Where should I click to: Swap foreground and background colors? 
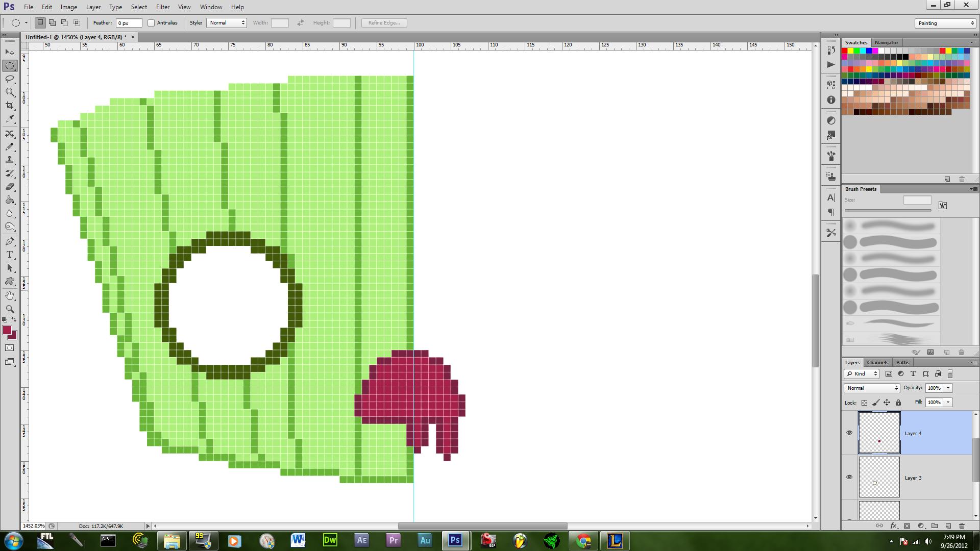pos(14,320)
